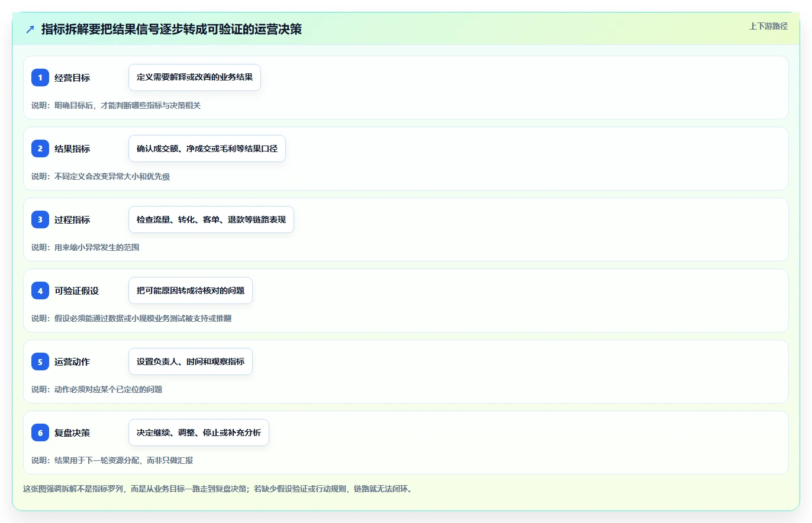Open the 决定继续、调整、停止或补充分析 chip

(199, 432)
